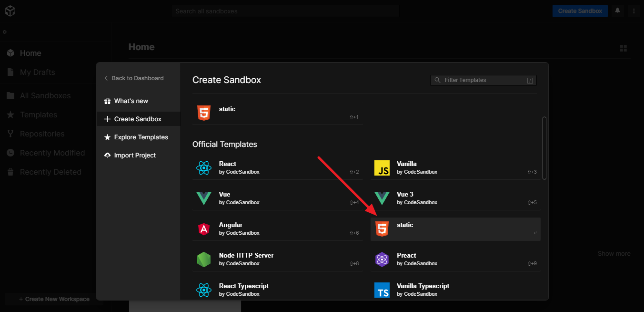Click the HTML5 icon of the static template under Official Templates
The width and height of the screenshot is (644, 312).
(x=382, y=229)
